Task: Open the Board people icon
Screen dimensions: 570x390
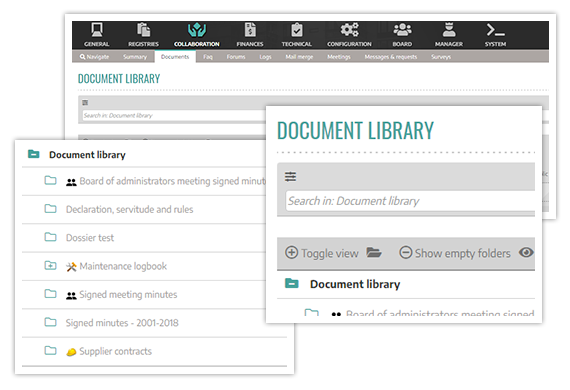Action: click(x=402, y=30)
